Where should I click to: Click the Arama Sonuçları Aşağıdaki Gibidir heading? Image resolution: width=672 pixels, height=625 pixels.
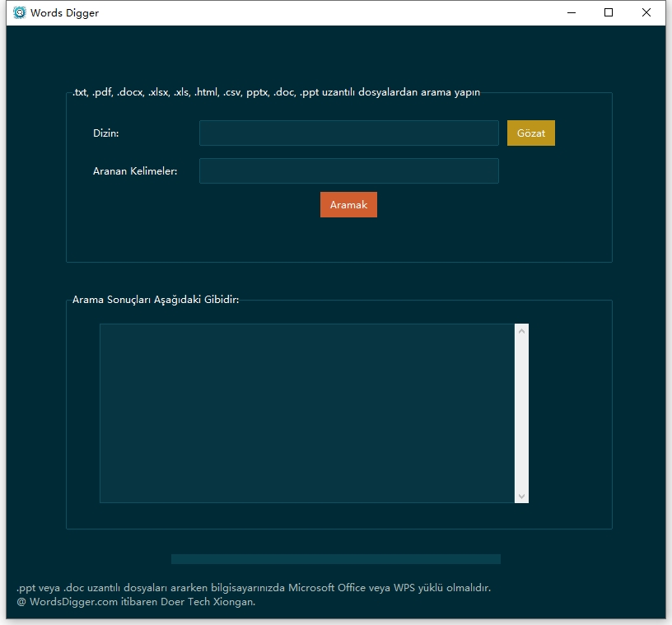156,300
